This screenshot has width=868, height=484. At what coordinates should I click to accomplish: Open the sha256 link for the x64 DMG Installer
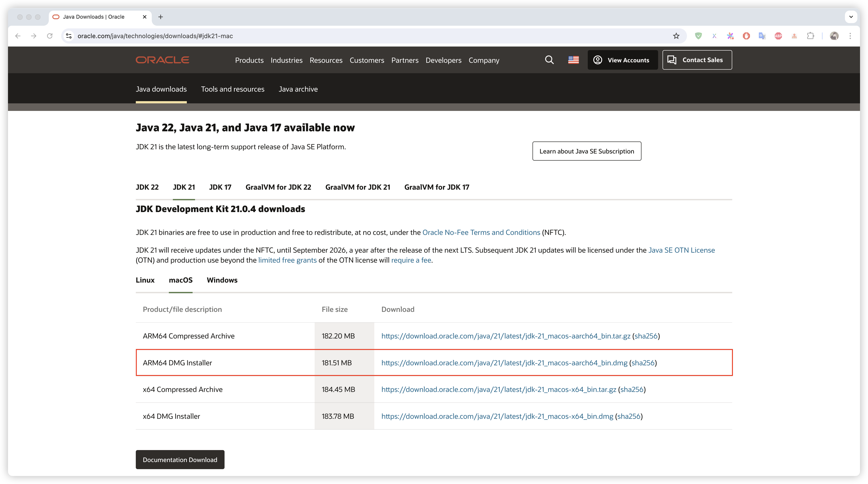click(x=629, y=416)
